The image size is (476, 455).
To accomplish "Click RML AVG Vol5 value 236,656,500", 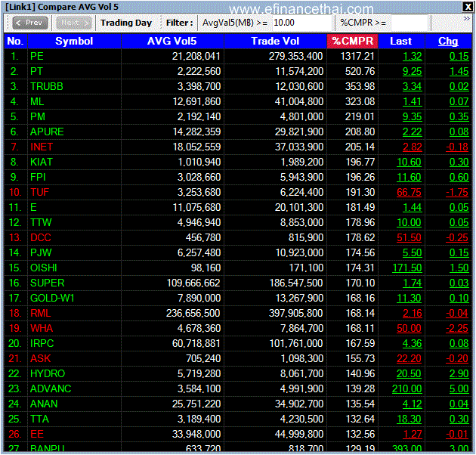I will 193,313.
